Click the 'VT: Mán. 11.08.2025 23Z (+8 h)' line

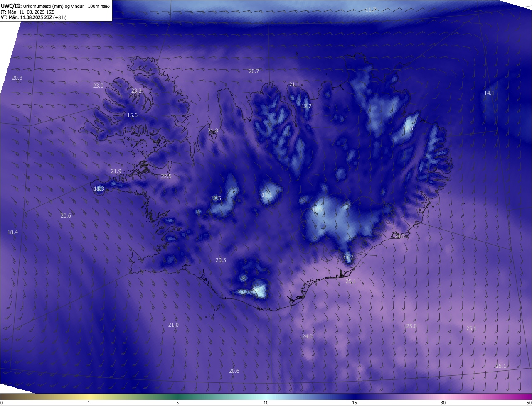click(34, 17)
